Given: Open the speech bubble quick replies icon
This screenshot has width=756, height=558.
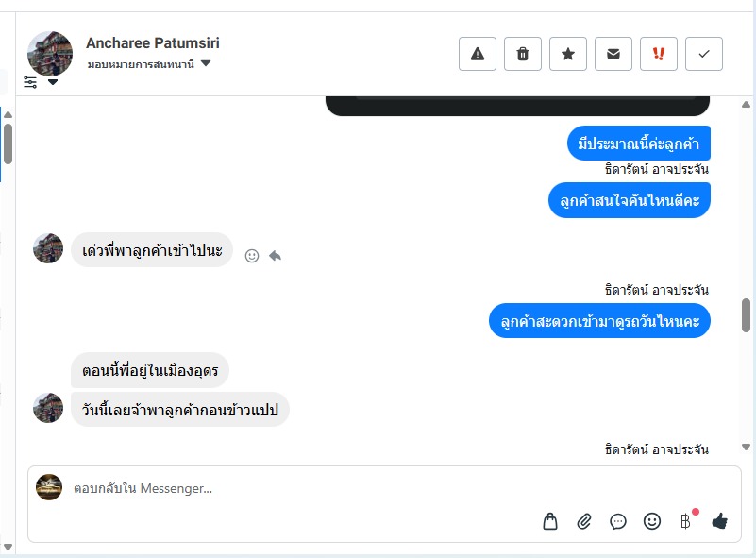Looking at the screenshot, I should (x=618, y=520).
